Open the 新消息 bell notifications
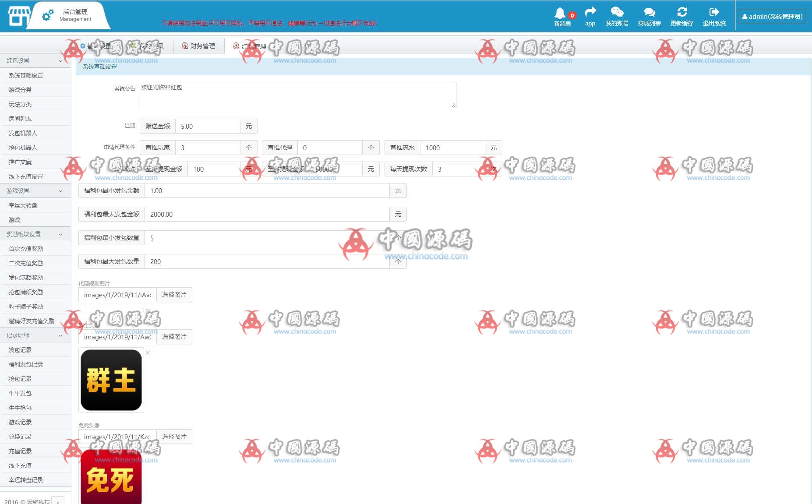Image resolution: width=812 pixels, height=504 pixels. tap(562, 17)
